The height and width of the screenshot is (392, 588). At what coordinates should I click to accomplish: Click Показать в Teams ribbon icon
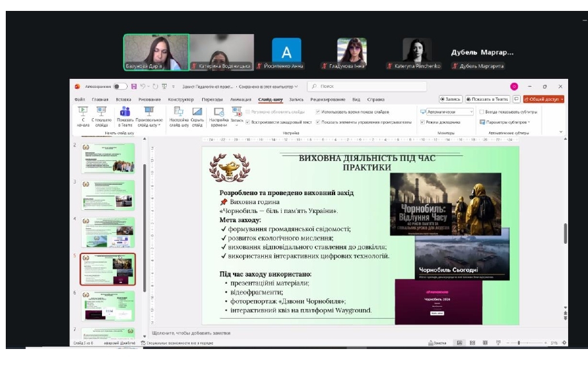pyautogui.click(x=125, y=117)
